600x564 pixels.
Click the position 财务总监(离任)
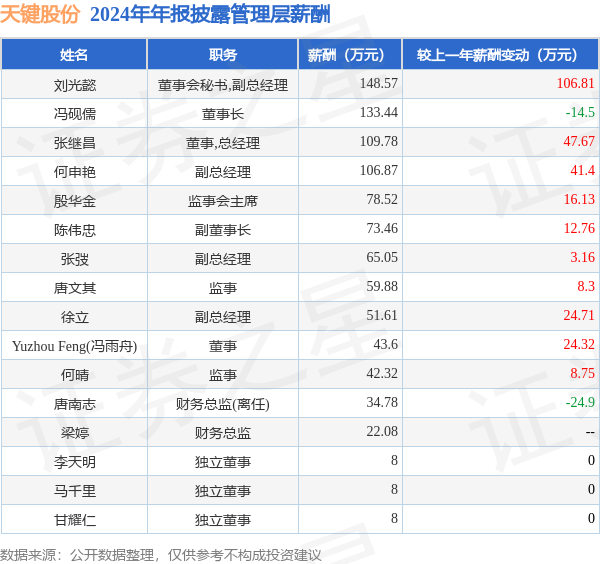click(223, 404)
